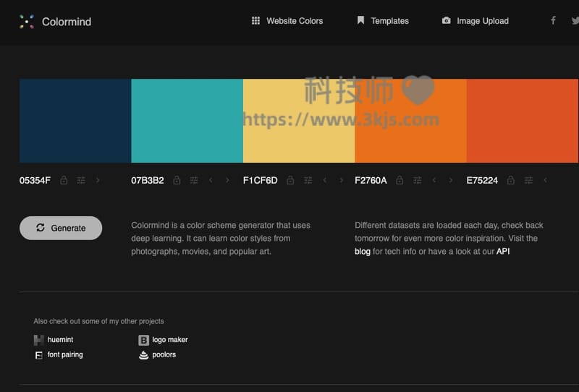This screenshot has height=392, width=579.
Task: Lock the F2760A color
Action: click(400, 180)
